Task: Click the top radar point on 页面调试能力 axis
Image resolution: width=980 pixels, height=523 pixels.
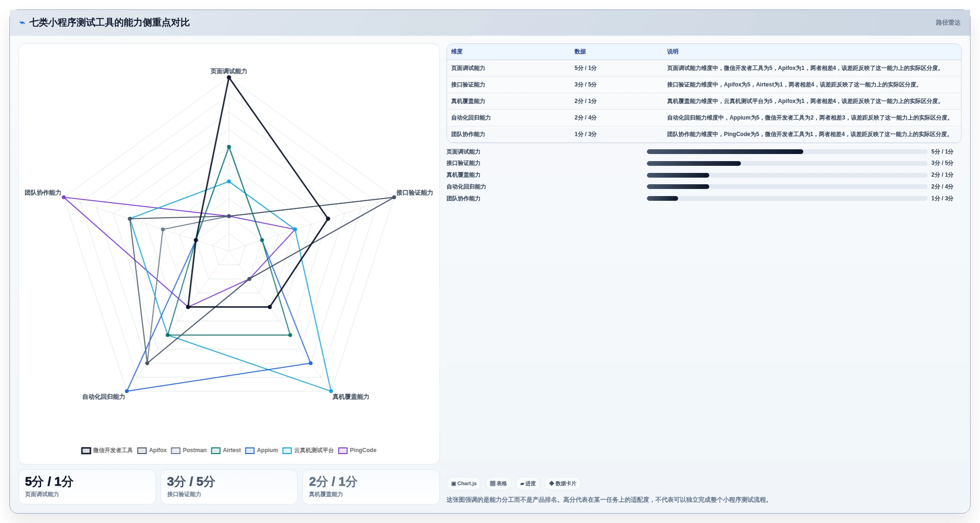Action: (x=229, y=78)
